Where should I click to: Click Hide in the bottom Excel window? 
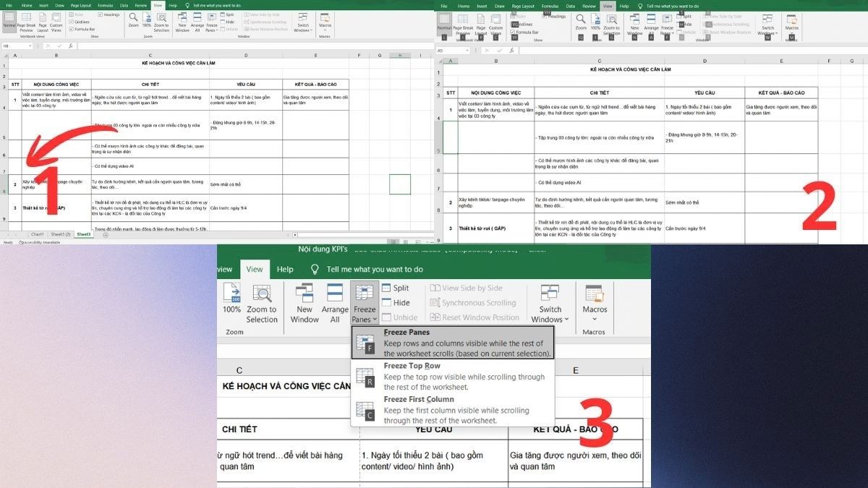pyautogui.click(x=396, y=303)
